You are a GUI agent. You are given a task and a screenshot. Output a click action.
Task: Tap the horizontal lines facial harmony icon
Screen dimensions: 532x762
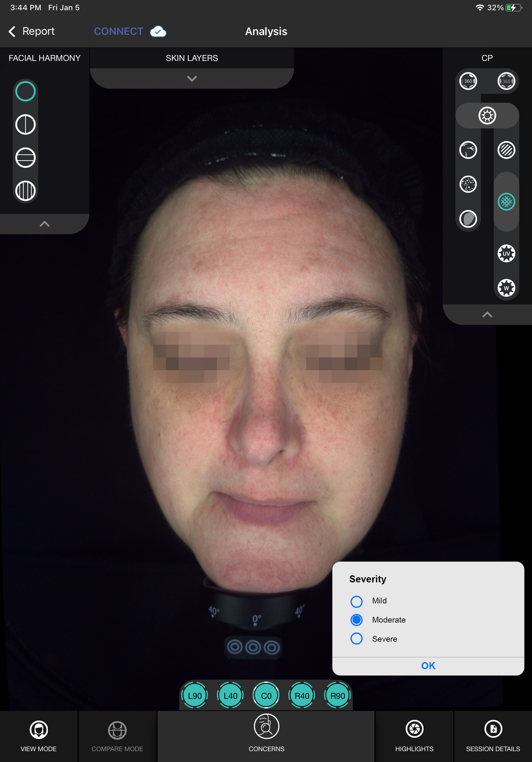pyautogui.click(x=26, y=158)
